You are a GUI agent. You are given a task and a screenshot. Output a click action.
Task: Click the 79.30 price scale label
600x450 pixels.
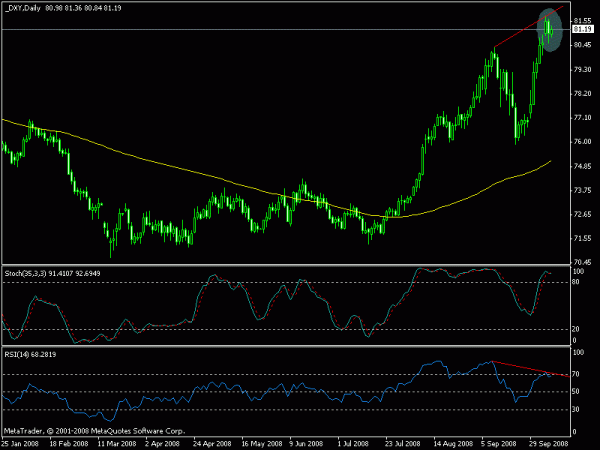582,70
